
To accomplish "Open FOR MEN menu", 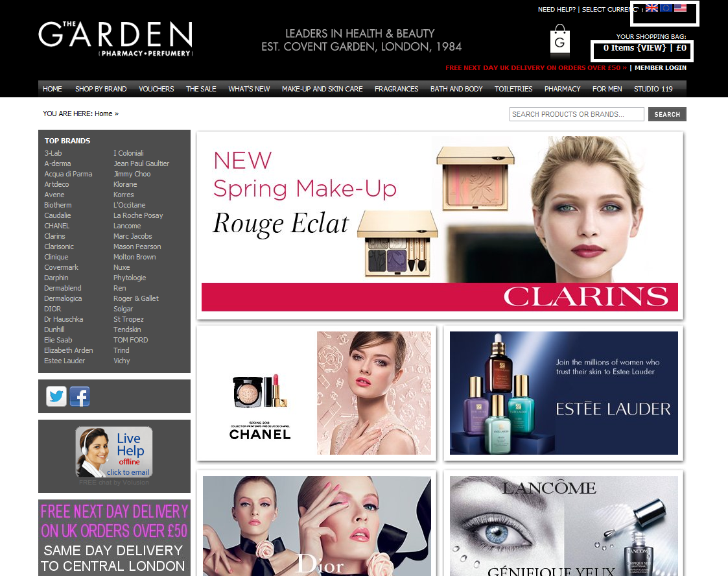I will point(607,89).
